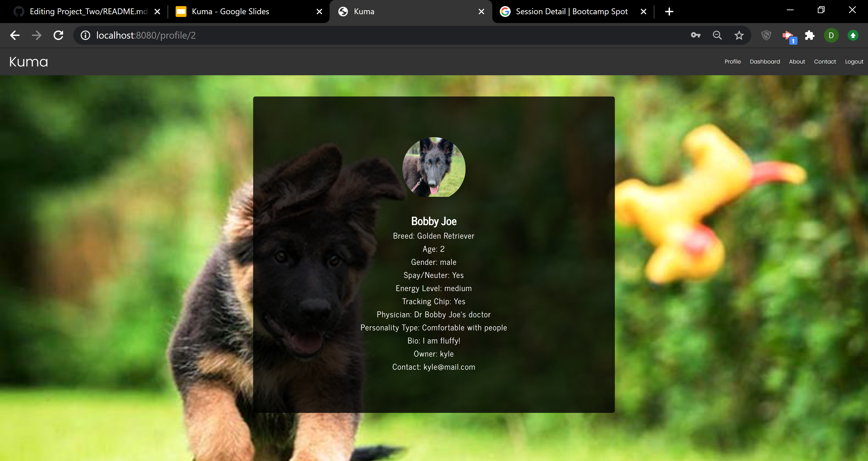
Task: View site information icon in address bar
Action: point(86,35)
